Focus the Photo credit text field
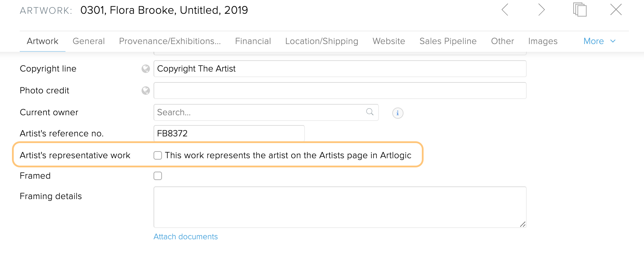The height and width of the screenshot is (253, 644). click(x=340, y=91)
